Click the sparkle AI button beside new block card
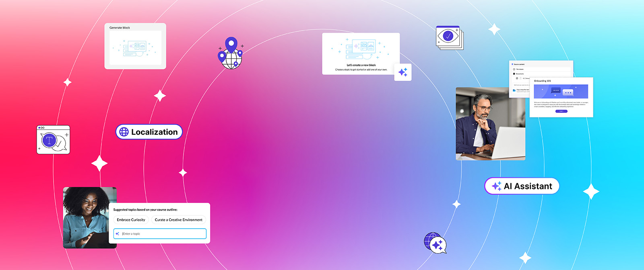Screen dimensions: 644x270 tap(403, 72)
